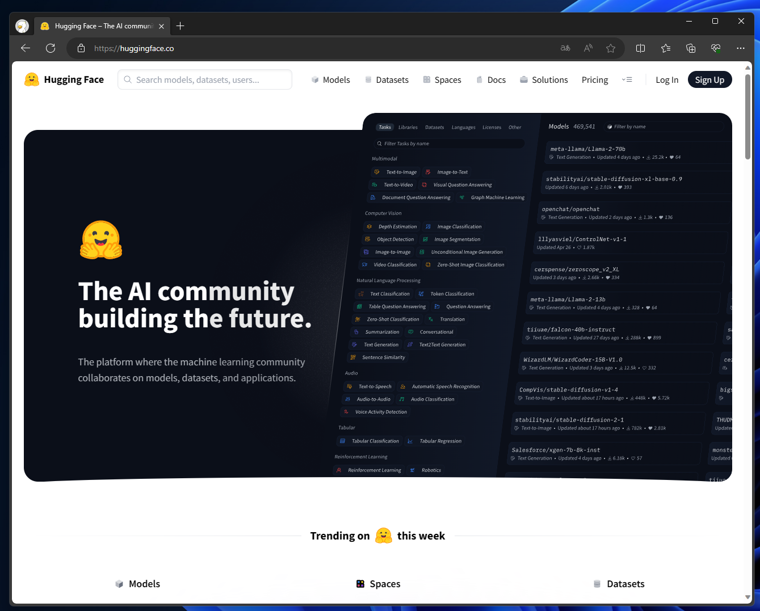Viewport: 760px width, 611px height.
Task: Click the trending Models heading
Action: 138,584
